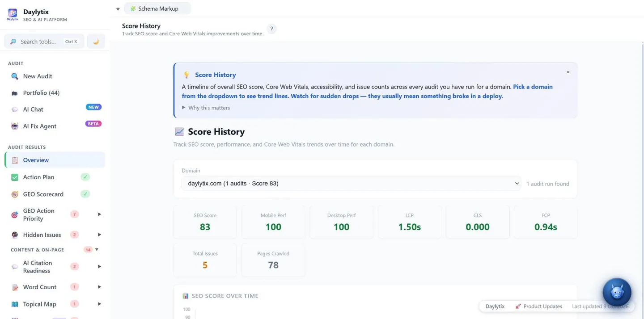Click the Pages Crawled 78 card
The width and height of the screenshot is (644, 319).
pos(273,260)
